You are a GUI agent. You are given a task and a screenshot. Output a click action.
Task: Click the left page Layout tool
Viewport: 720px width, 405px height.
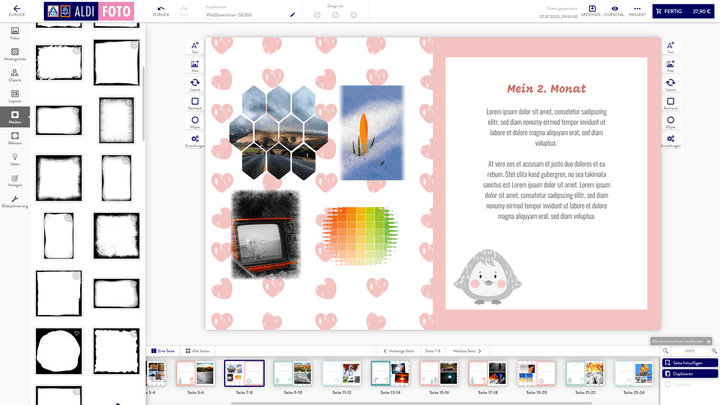point(195,84)
